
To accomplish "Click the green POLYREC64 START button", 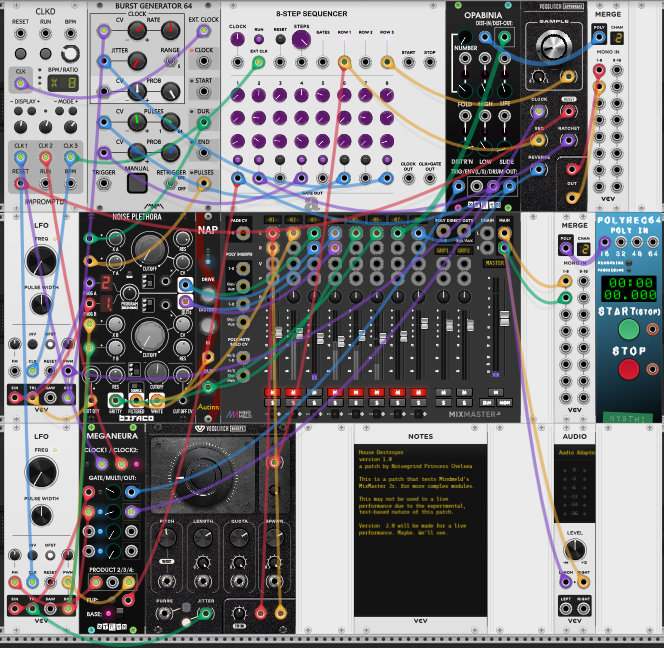I will [x=628, y=329].
